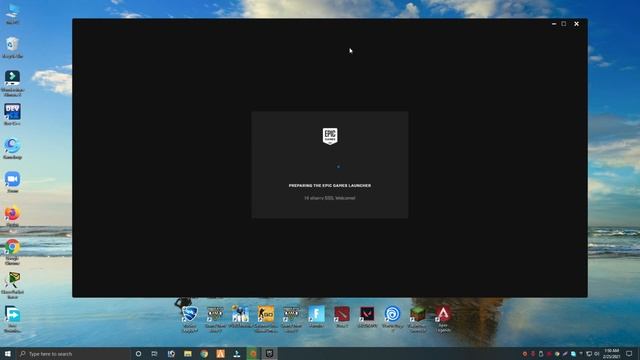Select the Google Chrome desktop icon
Image resolution: width=640 pixels, height=360 pixels.
point(12,252)
